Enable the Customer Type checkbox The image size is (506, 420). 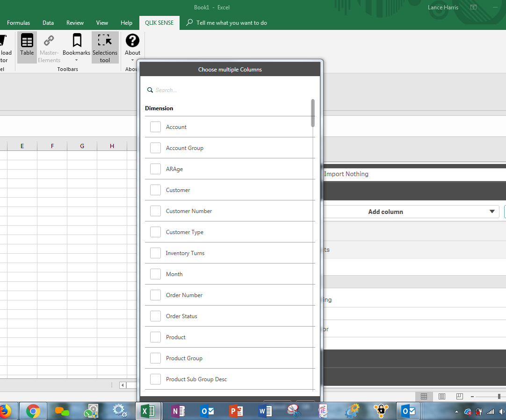click(x=156, y=232)
